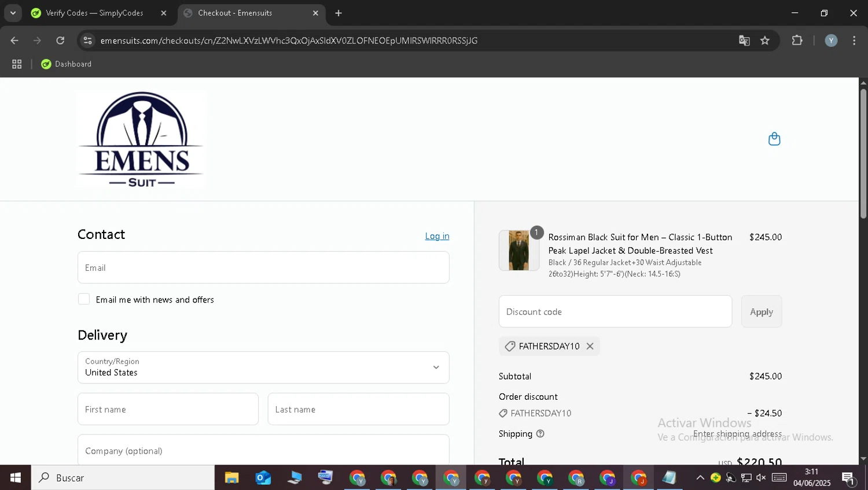Close the Checkout - Emensuits tab
Image resolution: width=868 pixels, height=490 pixels.
click(315, 13)
